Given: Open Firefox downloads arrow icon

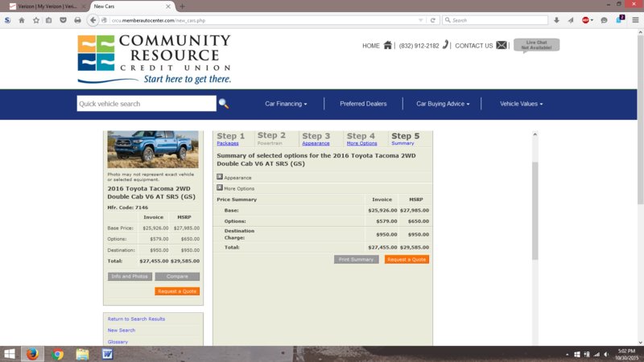Looking at the screenshot, I should pos(556,20).
